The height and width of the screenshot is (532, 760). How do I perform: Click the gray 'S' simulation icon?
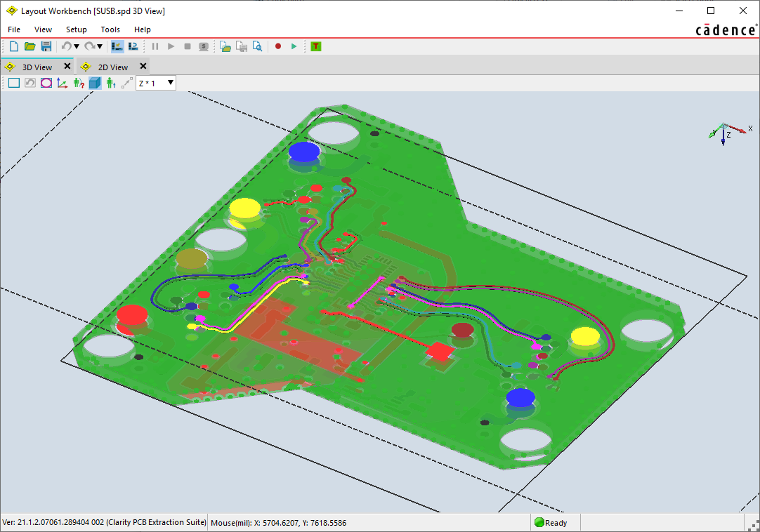coord(204,46)
